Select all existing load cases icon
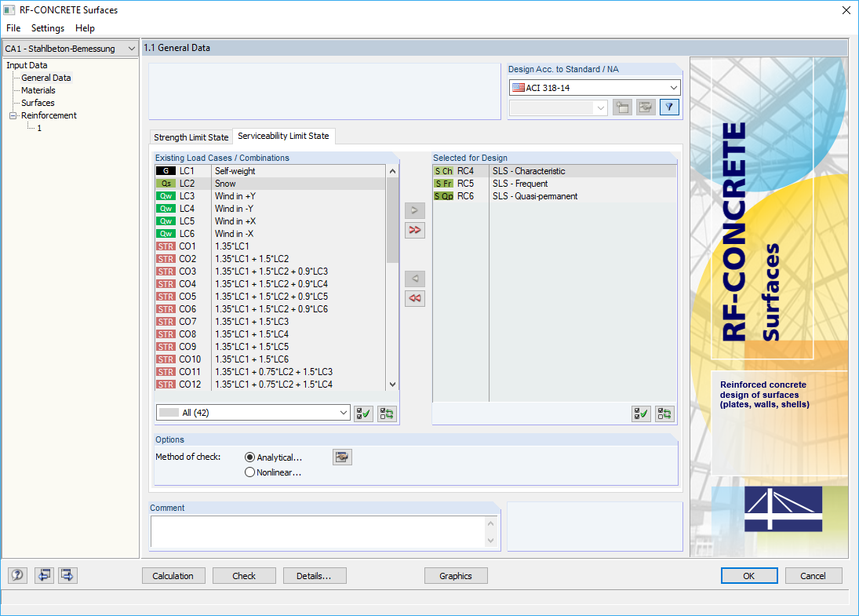Image resolution: width=859 pixels, height=616 pixels. 364,414
